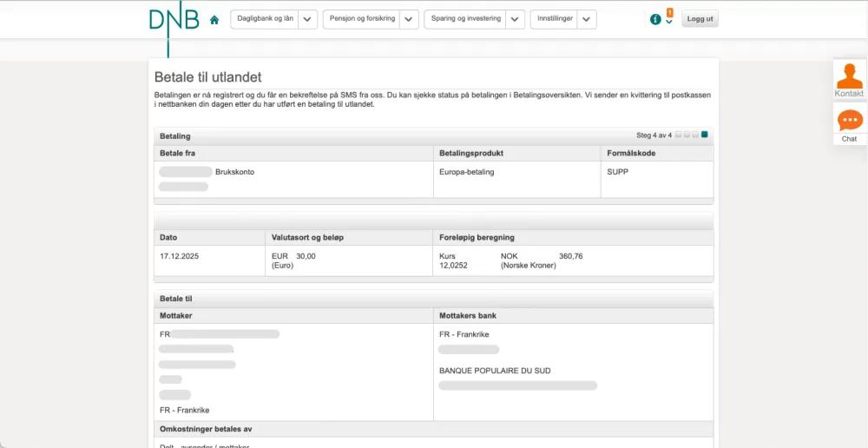Open the Sparing og investering menu
Image resolution: width=868 pixels, height=448 pixels.
pyautogui.click(x=466, y=19)
